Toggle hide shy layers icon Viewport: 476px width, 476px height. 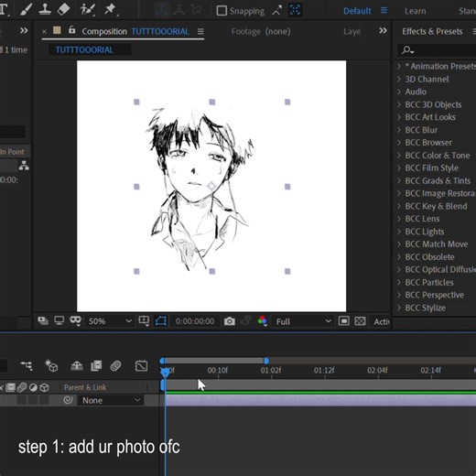pyautogui.click(x=77, y=365)
